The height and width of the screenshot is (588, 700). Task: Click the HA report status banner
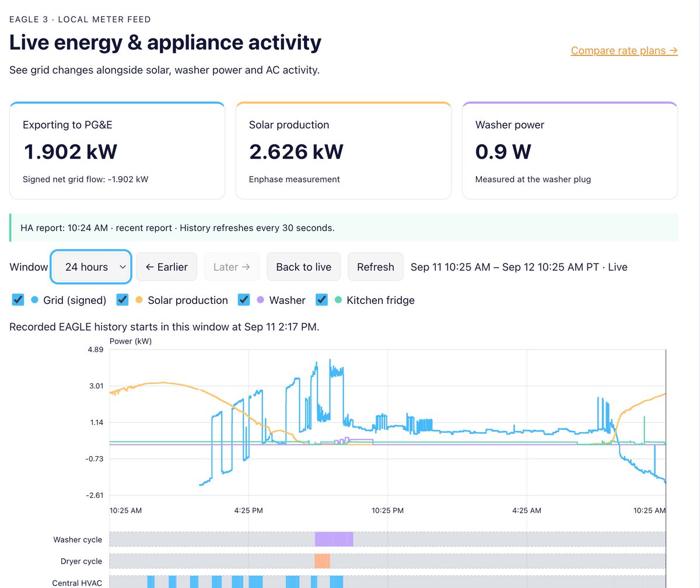coord(344,228)
